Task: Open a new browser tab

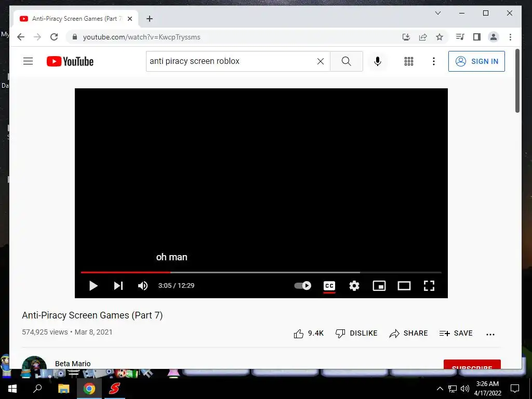Action: coord(150,19)
